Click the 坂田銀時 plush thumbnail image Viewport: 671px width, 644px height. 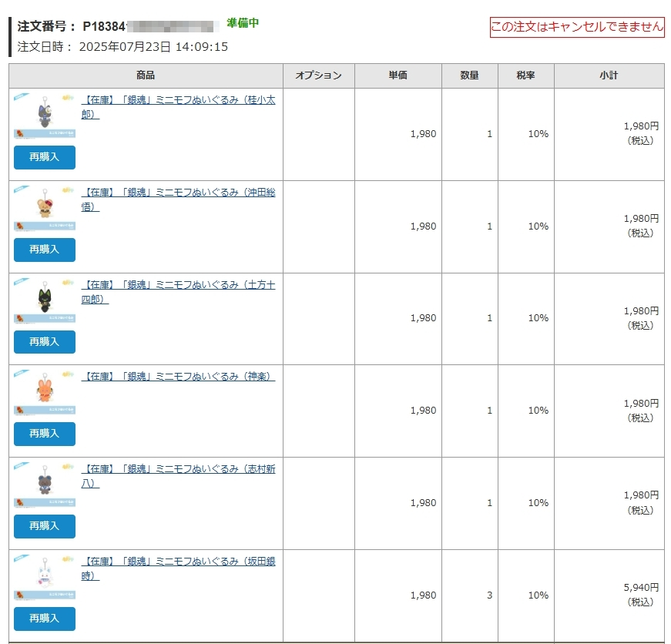tap(45, 577)
